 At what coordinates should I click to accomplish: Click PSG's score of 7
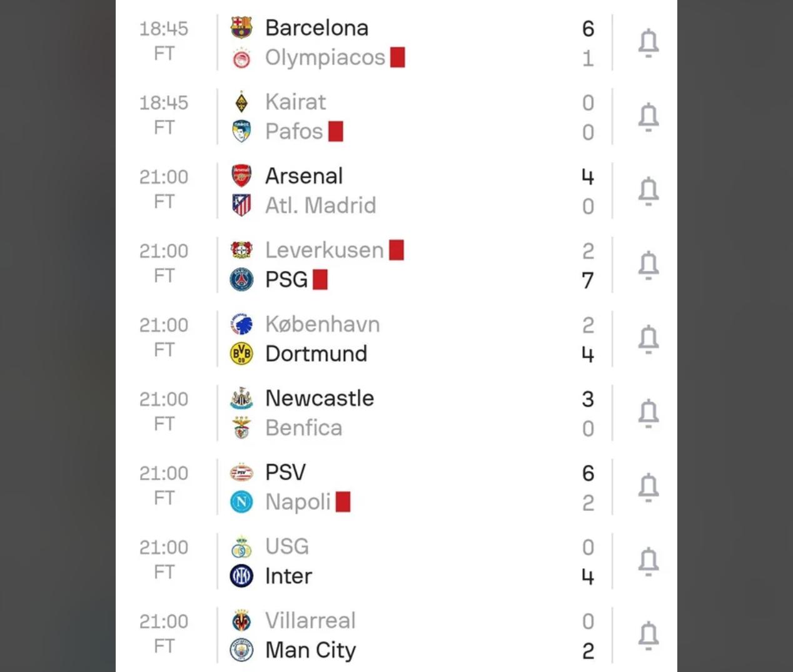point(587,280)
